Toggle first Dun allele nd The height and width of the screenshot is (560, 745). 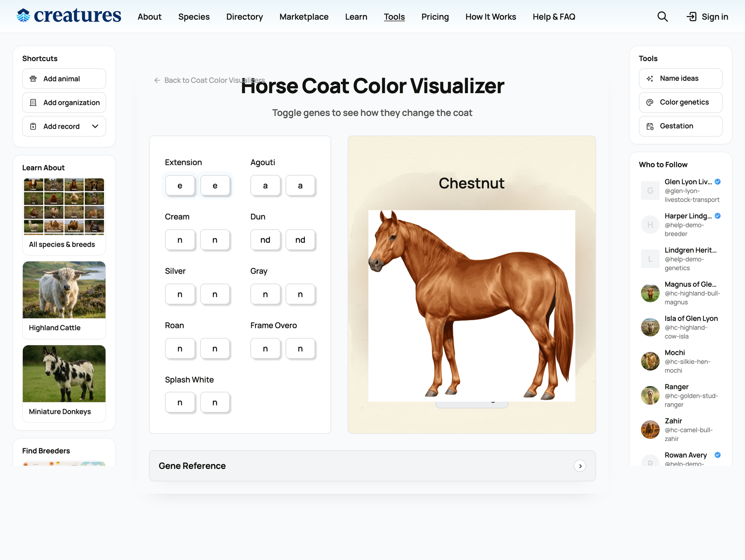265,240
